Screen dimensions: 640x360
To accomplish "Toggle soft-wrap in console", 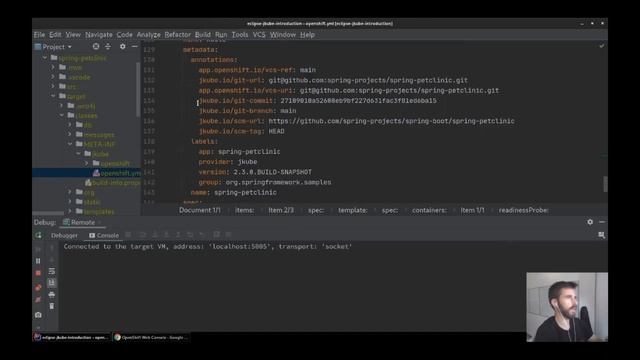I will [52, 271].
